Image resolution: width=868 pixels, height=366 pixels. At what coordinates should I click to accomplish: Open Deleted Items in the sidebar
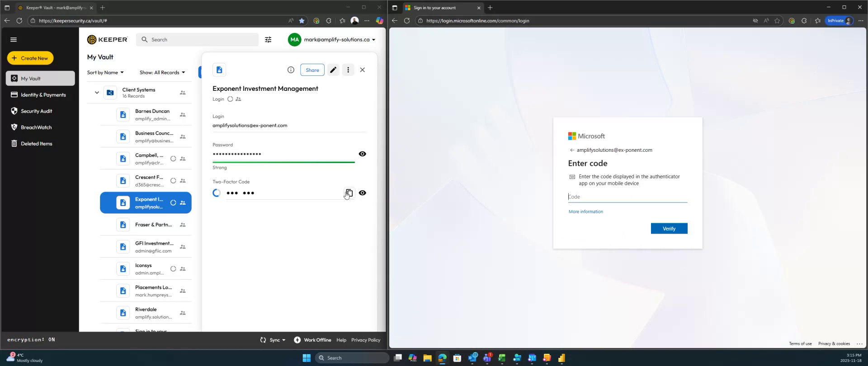40,144
